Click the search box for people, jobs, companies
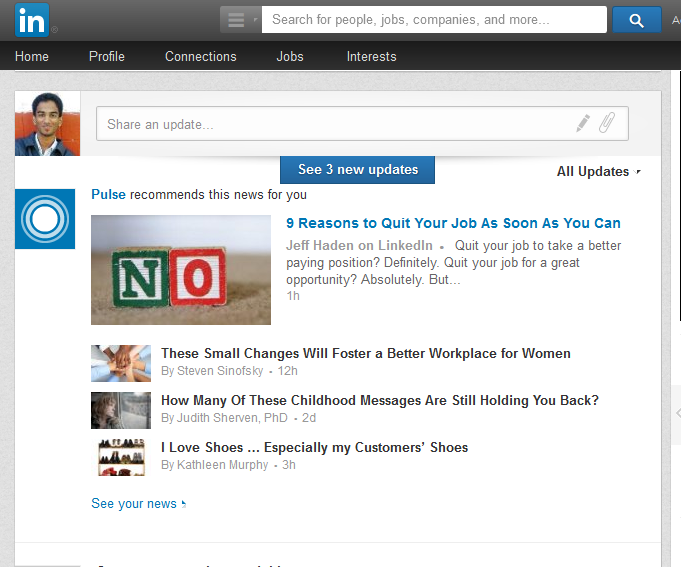 pyautogui.click(x=434, y=20)
